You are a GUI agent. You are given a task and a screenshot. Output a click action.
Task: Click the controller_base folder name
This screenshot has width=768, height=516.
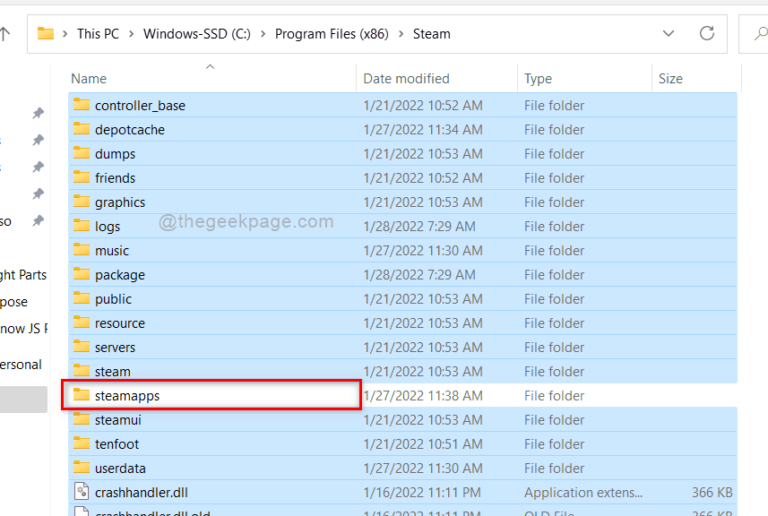[x=140, y=106]
